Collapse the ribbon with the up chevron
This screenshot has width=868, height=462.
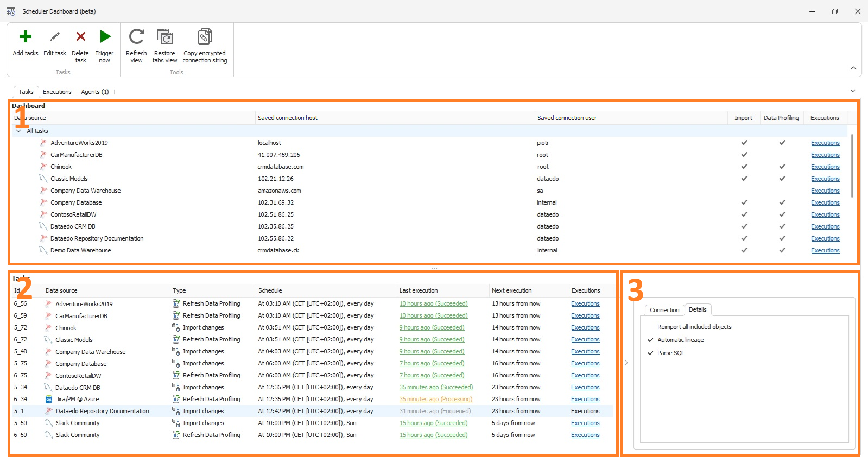pos(853,68)
